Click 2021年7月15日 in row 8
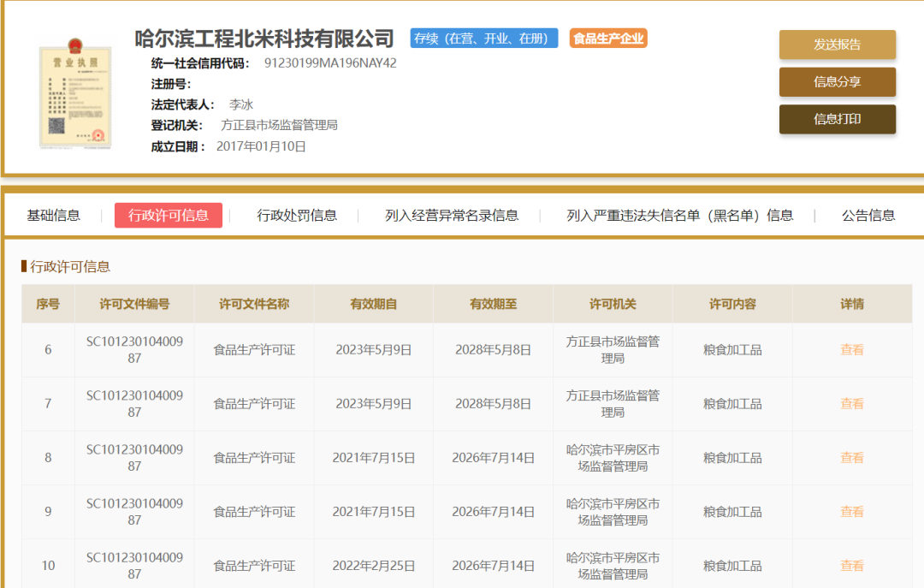 374,458
